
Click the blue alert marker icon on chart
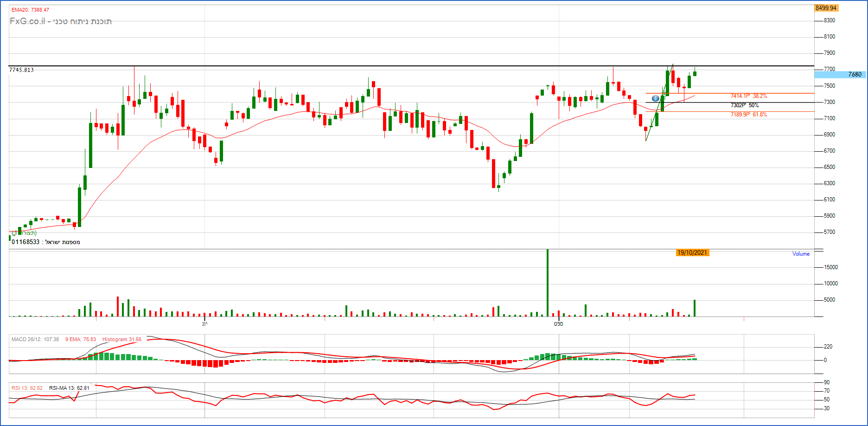[655, 98]
